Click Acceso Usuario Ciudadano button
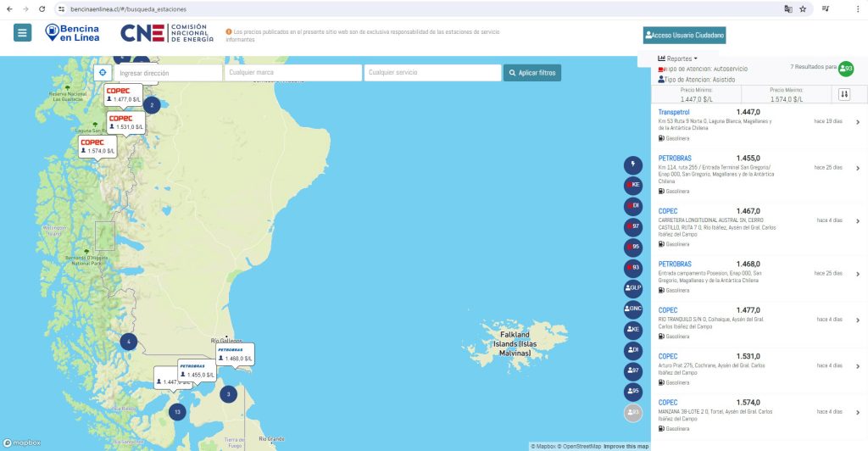The width and height of the screenshot is (868, 451). pyautogui.click(x=684, y=36)
